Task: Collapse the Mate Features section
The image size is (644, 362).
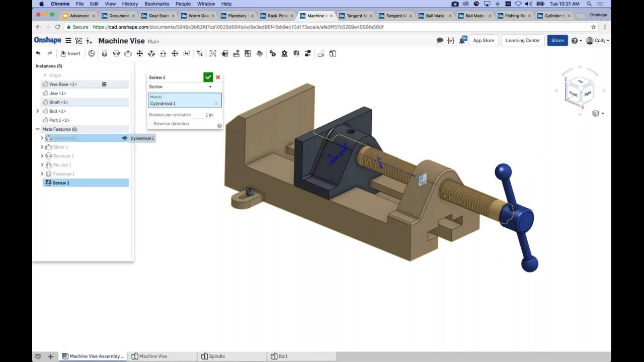Action: click(37, 129)
